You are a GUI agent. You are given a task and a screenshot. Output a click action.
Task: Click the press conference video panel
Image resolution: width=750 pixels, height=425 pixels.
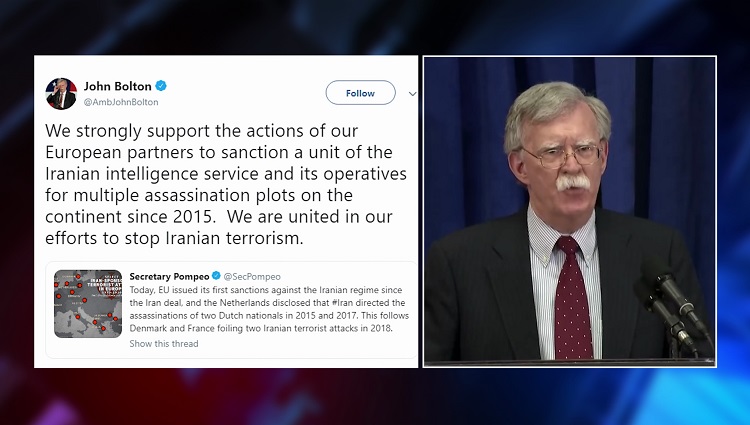coord(569,211)
